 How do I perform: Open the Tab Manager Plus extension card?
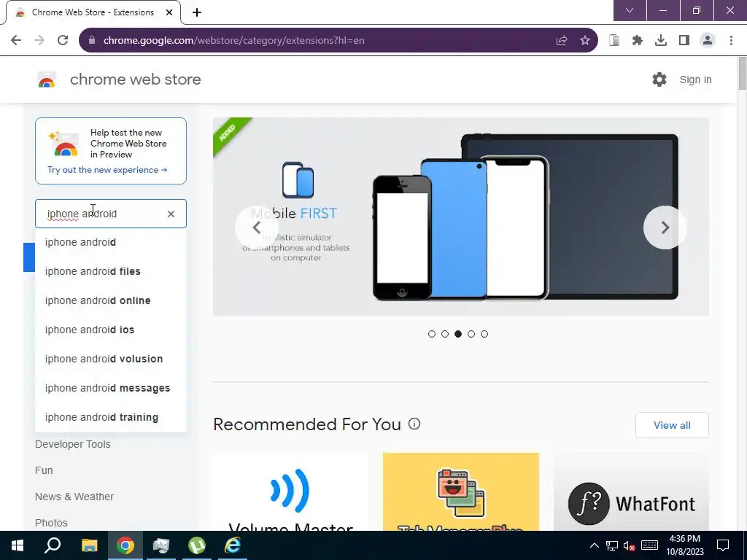461,492
